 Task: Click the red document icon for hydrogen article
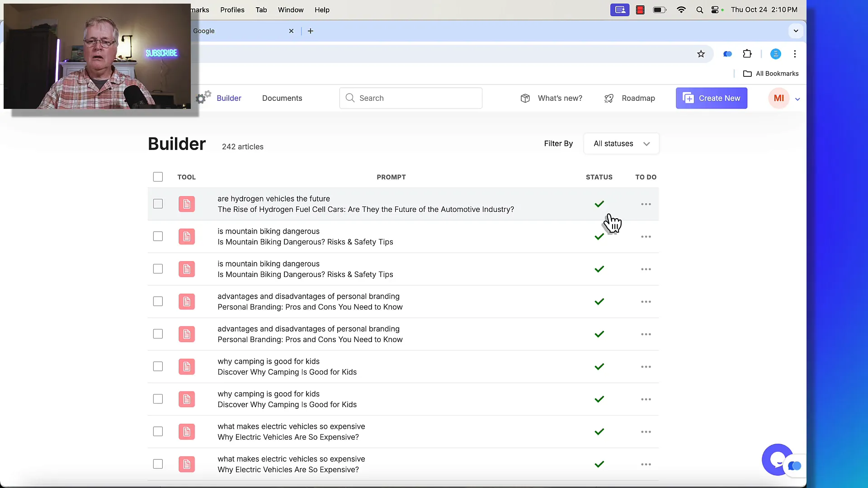pyautogui.click(x=187, y=204)
